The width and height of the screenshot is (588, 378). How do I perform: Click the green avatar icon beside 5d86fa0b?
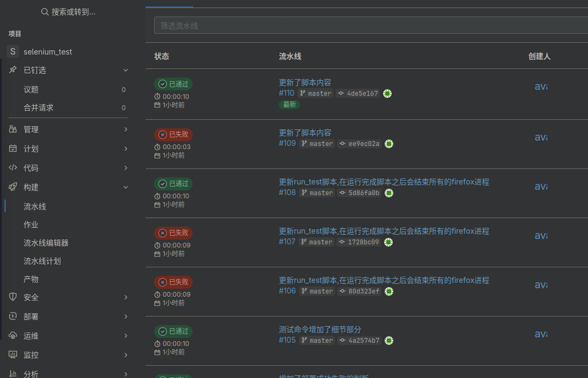[x=389, y=193]
